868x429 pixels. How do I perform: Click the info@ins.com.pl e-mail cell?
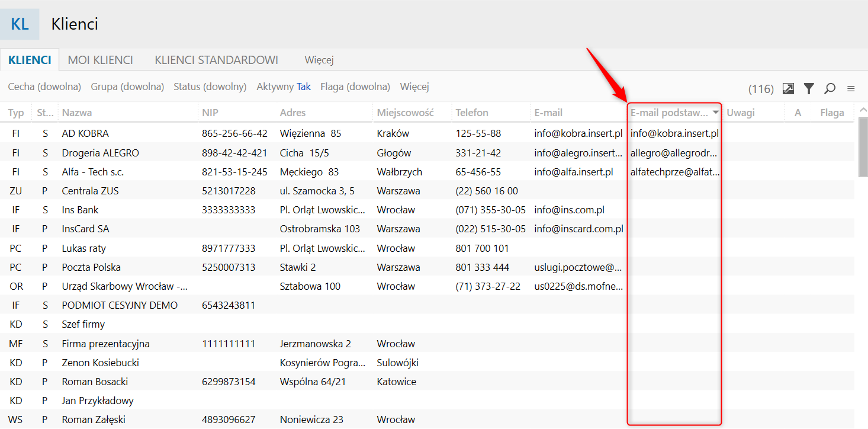pos(569,210)
